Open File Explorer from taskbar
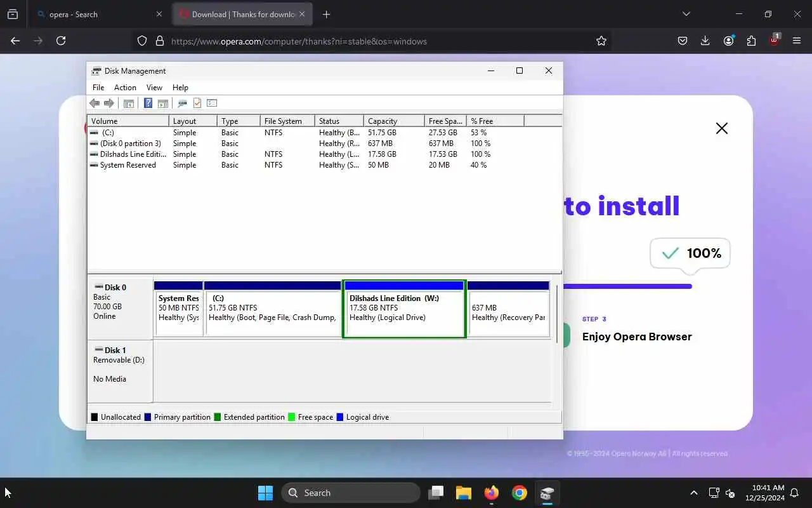812x508 pixels. [x=463, y=493]
